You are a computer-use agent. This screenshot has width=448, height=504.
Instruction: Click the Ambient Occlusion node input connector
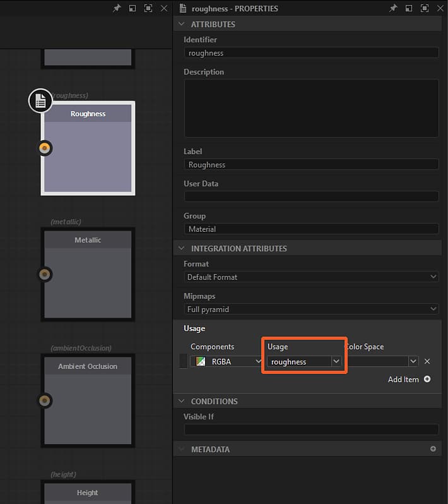(x=45, y=400)
